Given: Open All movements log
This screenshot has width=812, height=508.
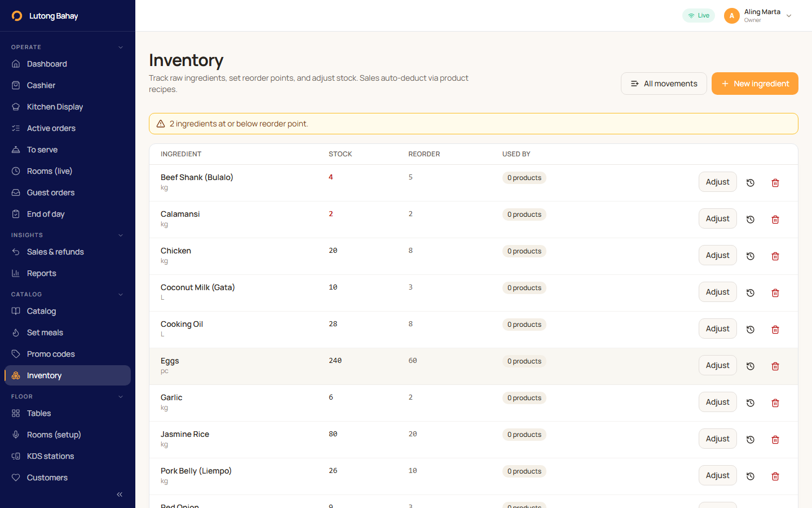Looking at the screenshot, I should [664, 84].
